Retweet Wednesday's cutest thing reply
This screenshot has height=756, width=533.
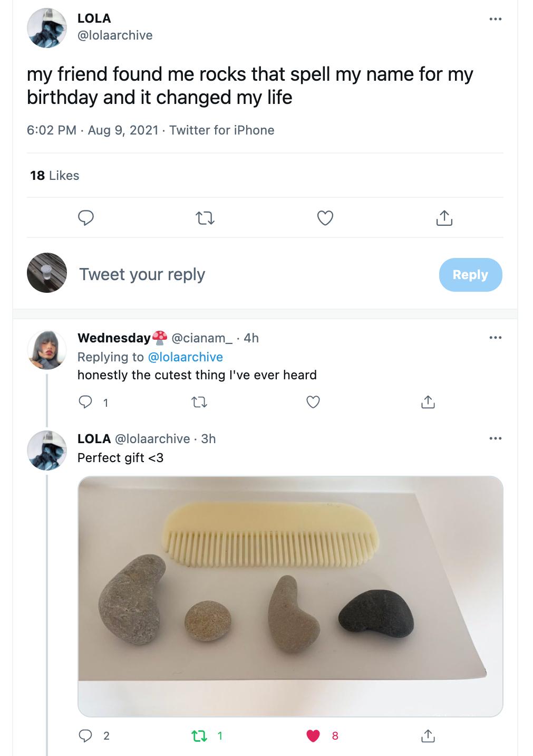[x=199, y=403]
